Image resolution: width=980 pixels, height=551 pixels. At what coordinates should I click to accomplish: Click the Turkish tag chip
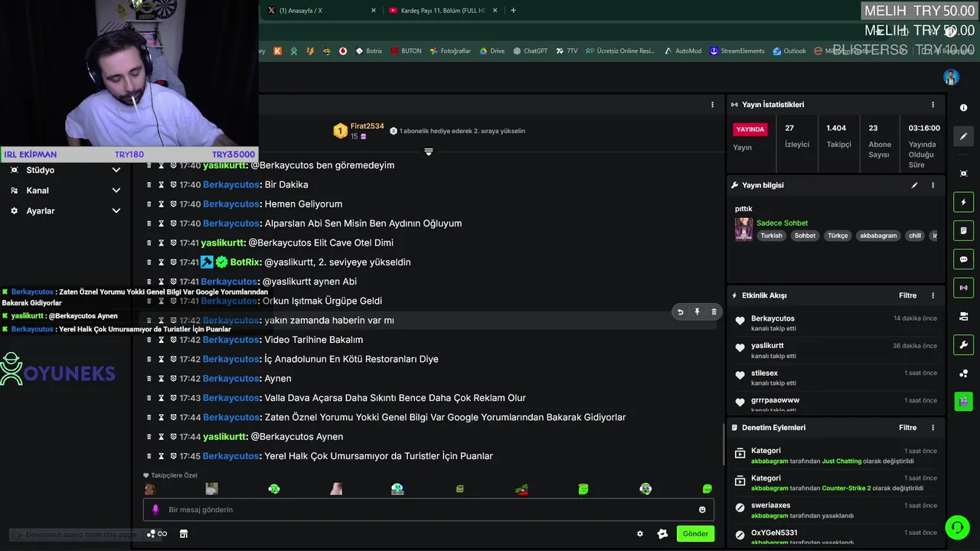click(x=771, y=236)
